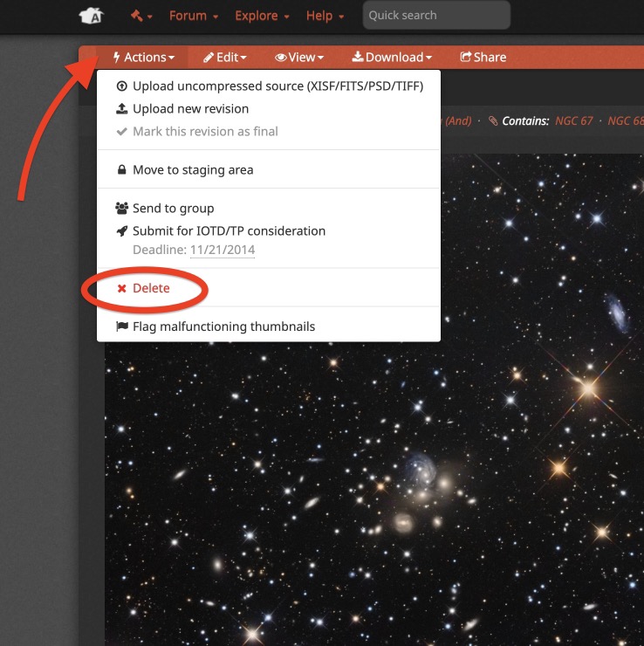Screen dimensions: 644x646
Task: Click the eye View icon
Action: point(280,58)
